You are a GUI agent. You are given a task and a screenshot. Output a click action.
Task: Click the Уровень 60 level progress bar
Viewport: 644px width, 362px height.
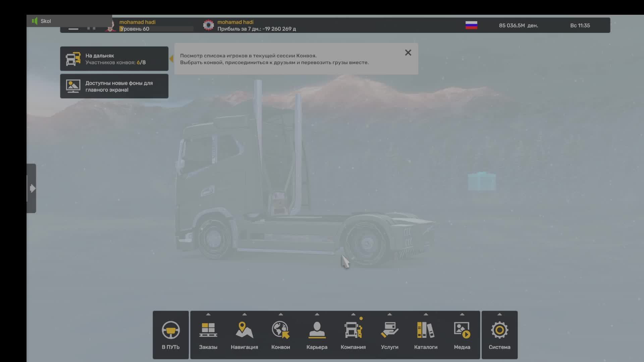[x=156, y=29]
